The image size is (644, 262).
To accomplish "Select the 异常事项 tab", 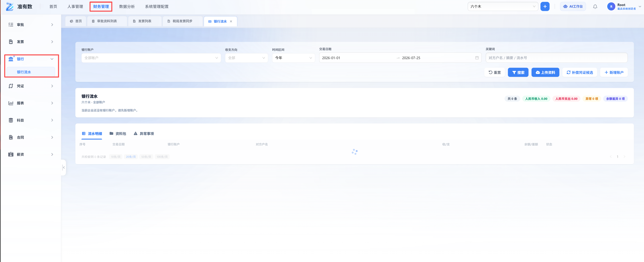I will coord(144,134).
